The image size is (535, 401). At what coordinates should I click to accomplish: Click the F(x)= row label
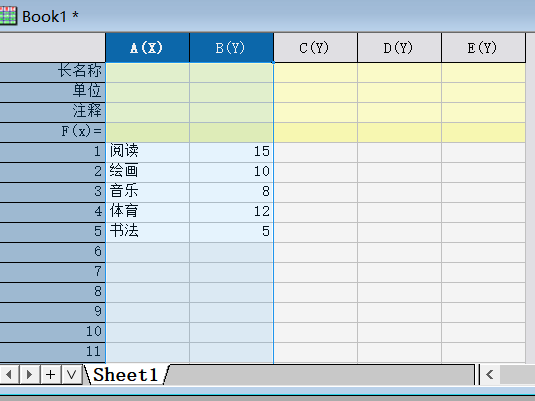(53, 132)
